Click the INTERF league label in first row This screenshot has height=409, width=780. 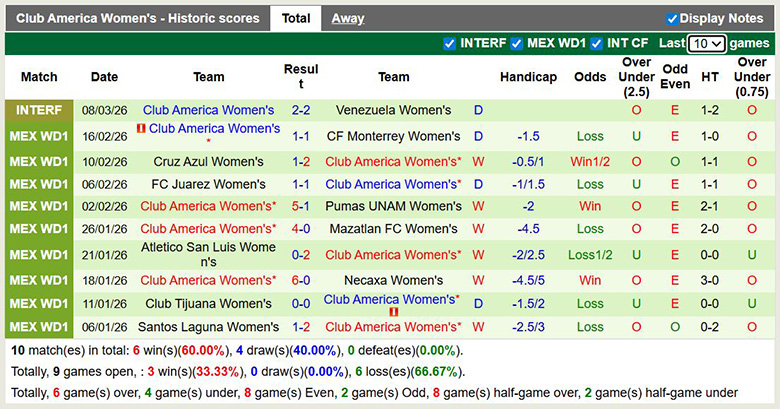pyautogui.click(x=39, y=110)
